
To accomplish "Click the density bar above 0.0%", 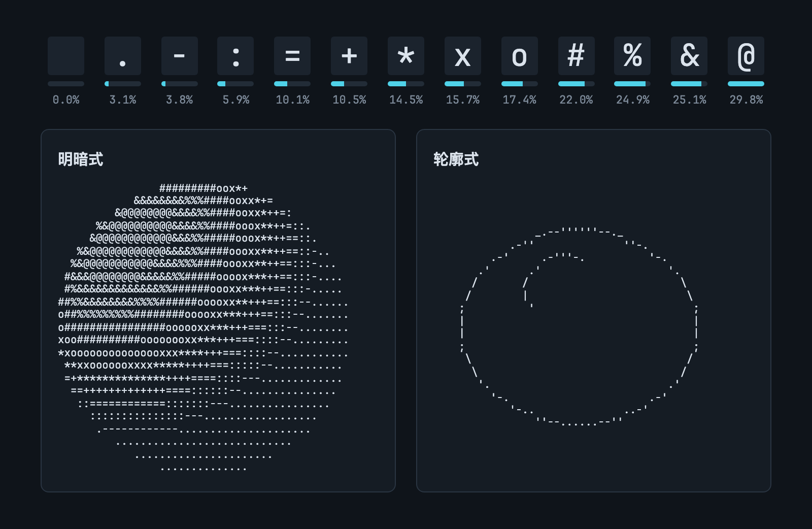I will coord(66,84).
